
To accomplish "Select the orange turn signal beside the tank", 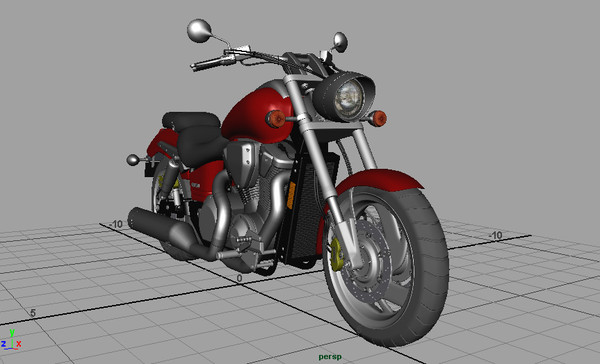I will coord(276,119).
